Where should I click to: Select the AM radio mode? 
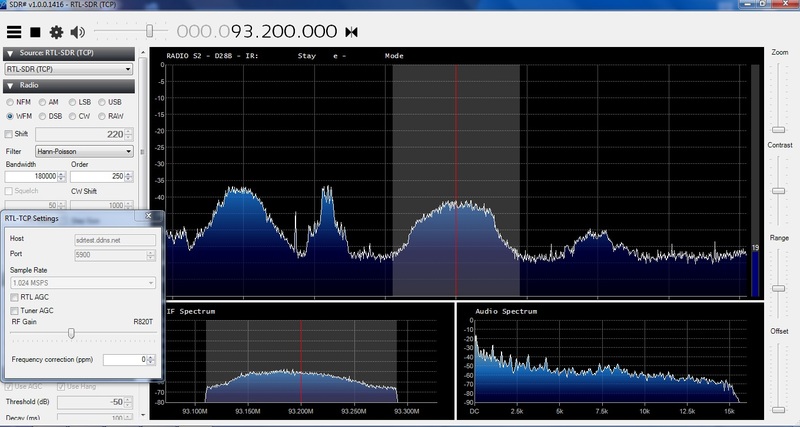[x=49, y=102]
